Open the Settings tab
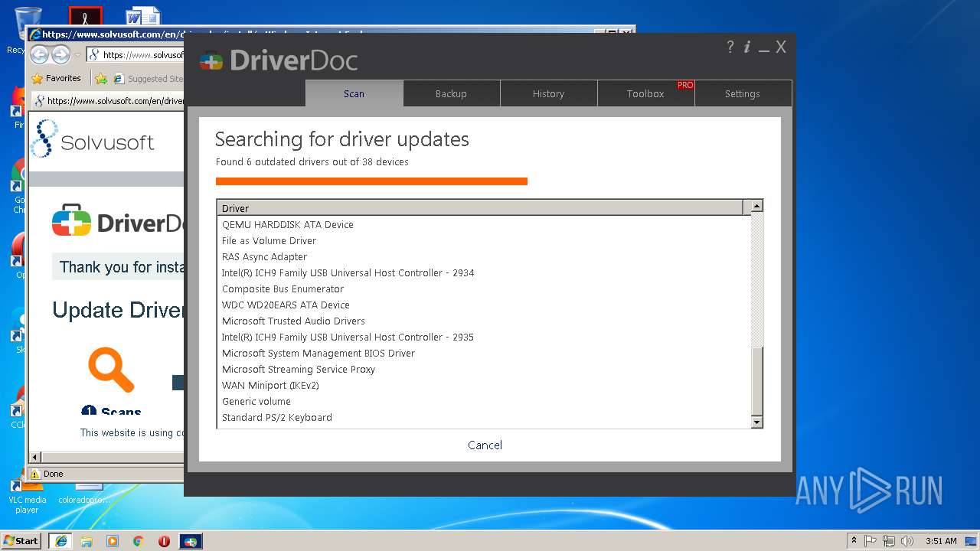 tap(743, 93)
